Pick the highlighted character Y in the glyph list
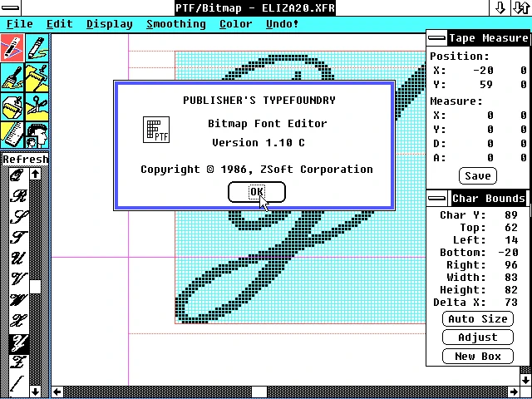532x399 pixels. coord(18,342)
